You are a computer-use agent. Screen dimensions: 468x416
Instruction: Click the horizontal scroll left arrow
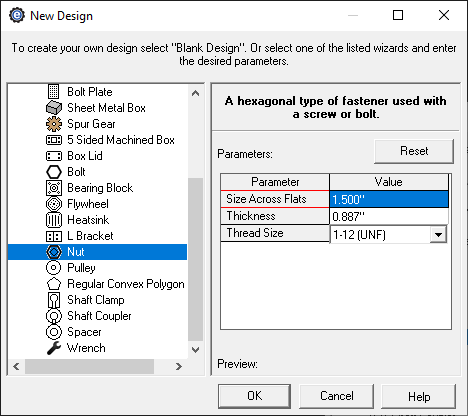16,367
